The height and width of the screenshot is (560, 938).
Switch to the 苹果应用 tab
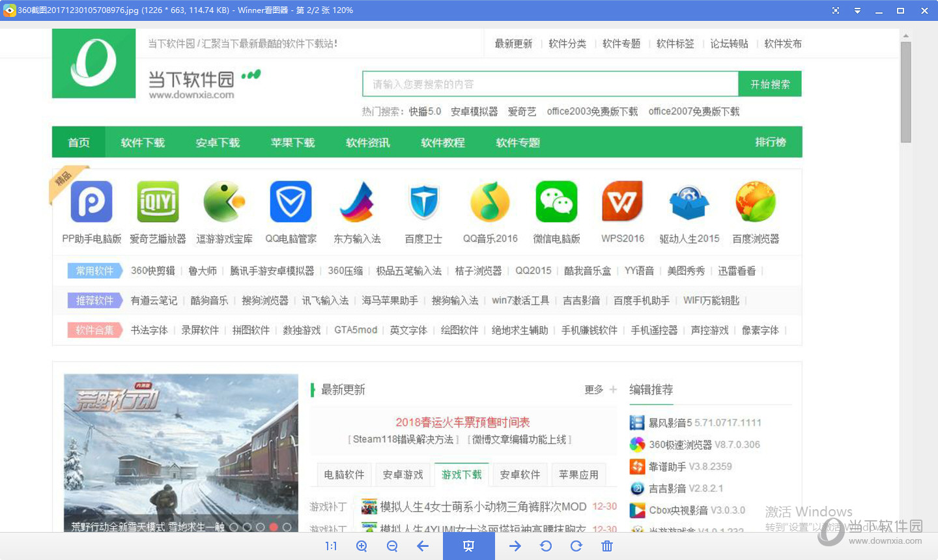point(578,475)
